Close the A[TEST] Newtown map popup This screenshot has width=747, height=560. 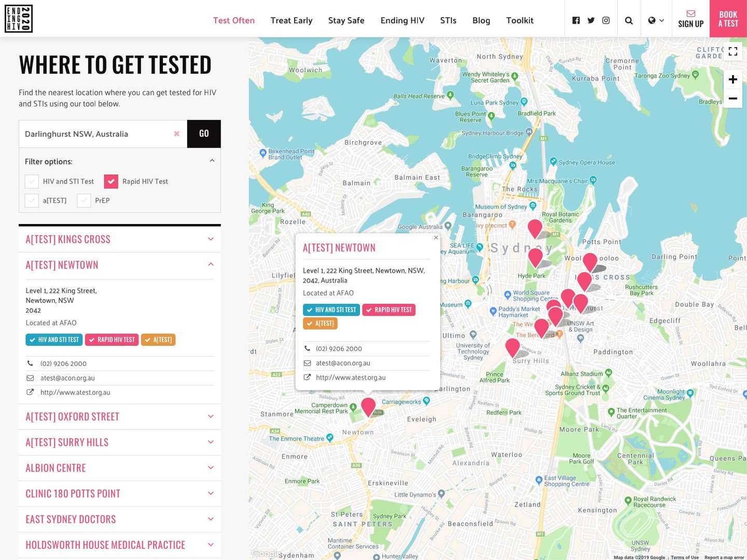436,237
